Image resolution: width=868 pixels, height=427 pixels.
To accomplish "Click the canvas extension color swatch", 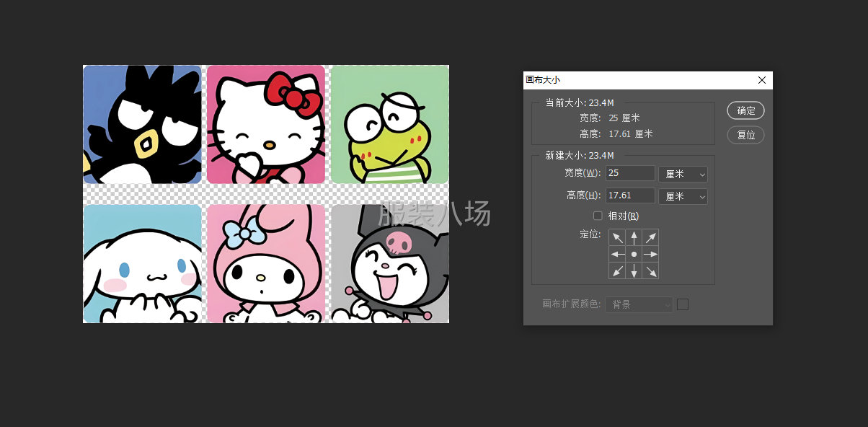I will tap(683, 304).
